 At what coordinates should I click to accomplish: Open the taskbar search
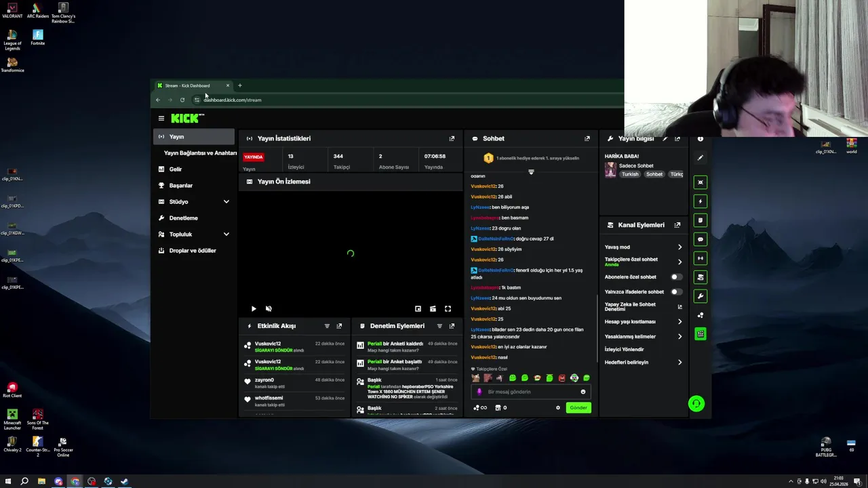tap(24, 482)
